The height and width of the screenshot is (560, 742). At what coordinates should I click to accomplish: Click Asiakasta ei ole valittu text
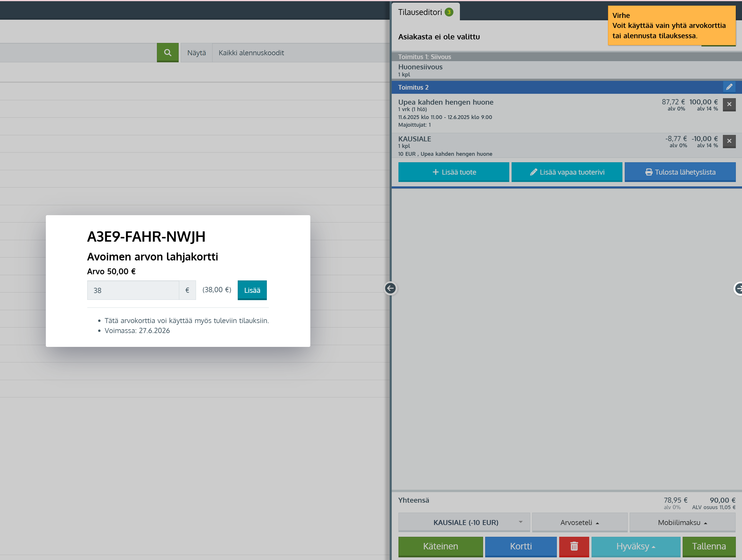439,37
